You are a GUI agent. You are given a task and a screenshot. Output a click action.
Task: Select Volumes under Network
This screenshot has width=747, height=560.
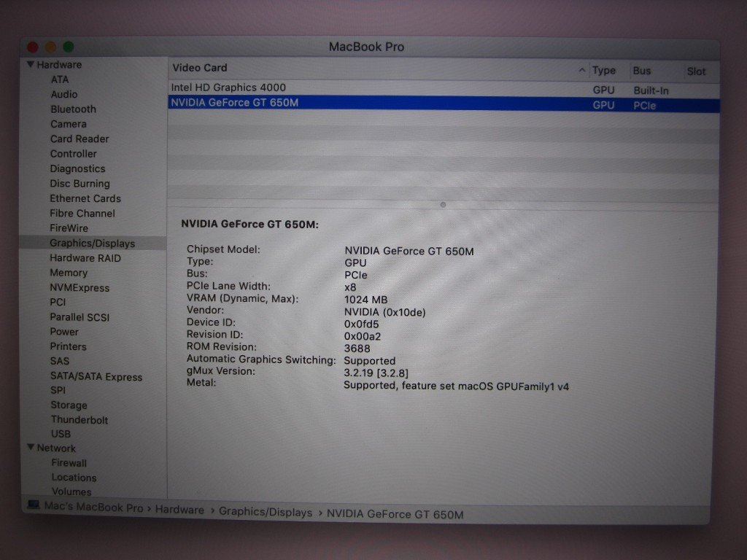coord(71,491)
